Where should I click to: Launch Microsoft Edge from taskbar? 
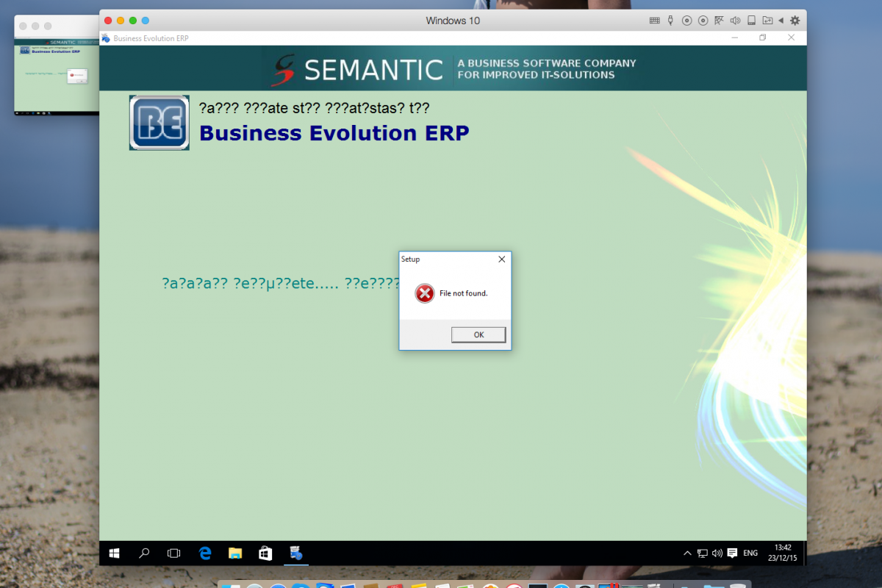[x=205, y=553]
